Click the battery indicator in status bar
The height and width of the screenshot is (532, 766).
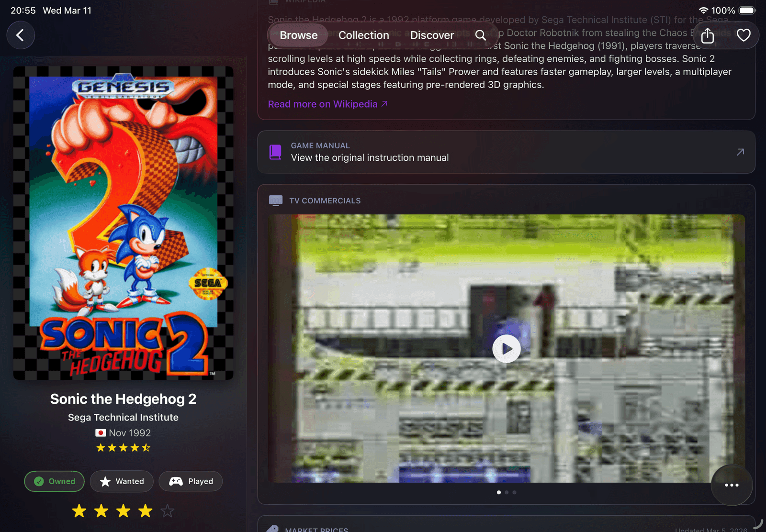(747, 11)
